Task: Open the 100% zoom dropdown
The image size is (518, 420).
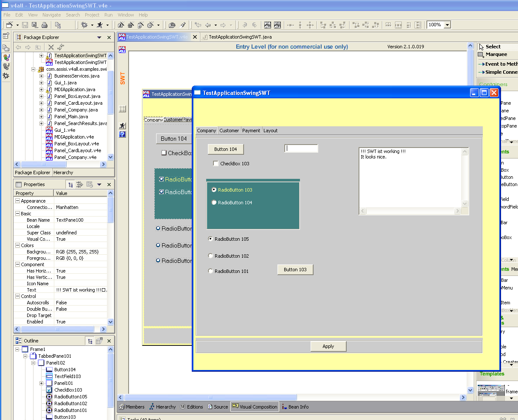Action: (447, 25)
